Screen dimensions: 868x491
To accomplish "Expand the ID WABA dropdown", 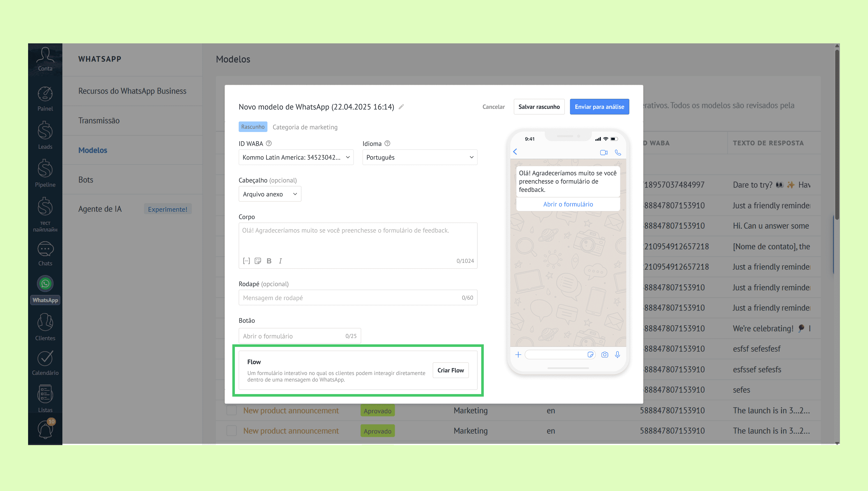I will click(296, 158).
